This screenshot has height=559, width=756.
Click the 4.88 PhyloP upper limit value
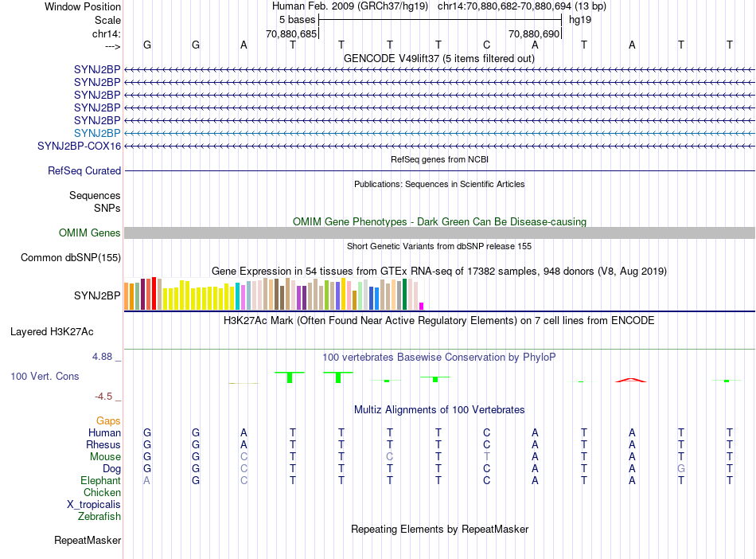(x=102, y=357)
